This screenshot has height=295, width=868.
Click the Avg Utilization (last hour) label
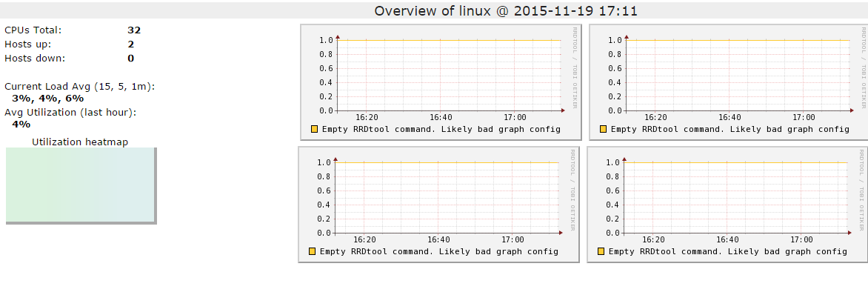point(70,112)
